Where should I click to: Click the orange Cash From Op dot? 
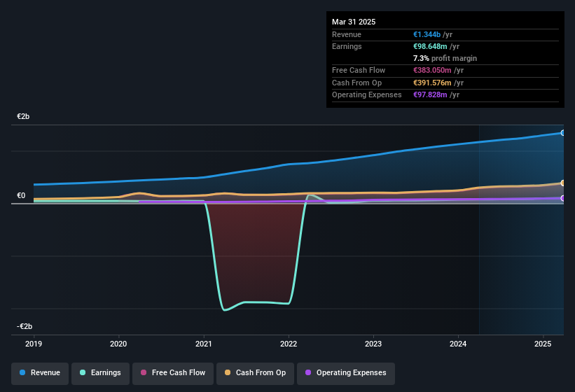tap(228, 372)
